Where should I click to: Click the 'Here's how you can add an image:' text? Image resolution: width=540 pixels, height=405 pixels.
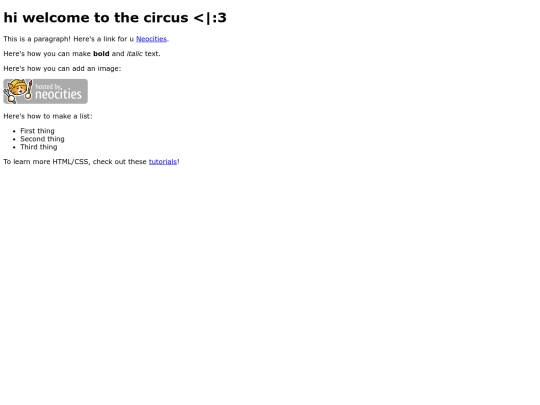(x=62, y=69)
